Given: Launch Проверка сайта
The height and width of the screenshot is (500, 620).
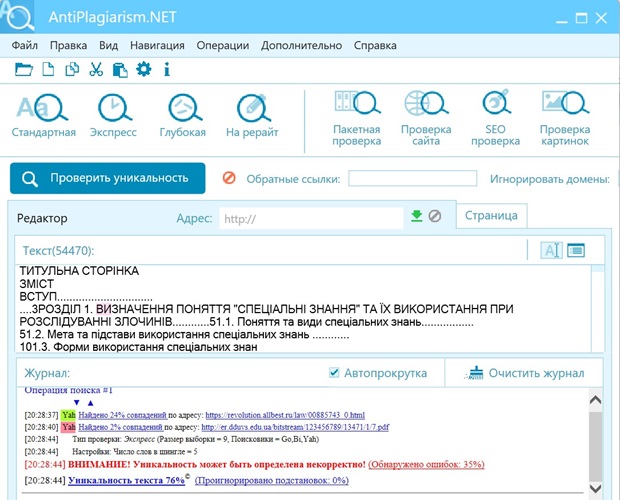Looking at the screenshot, I should [x=426, y=119].
